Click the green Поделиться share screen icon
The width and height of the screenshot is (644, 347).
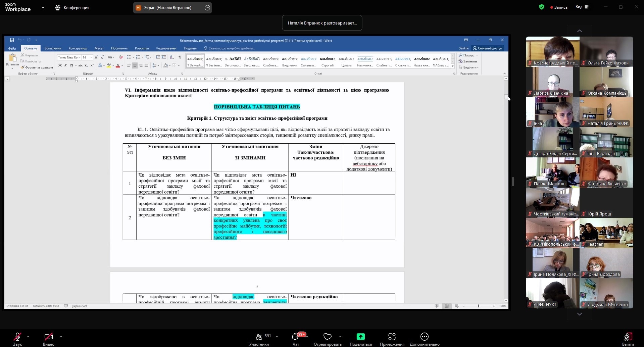tap(360, 337)
